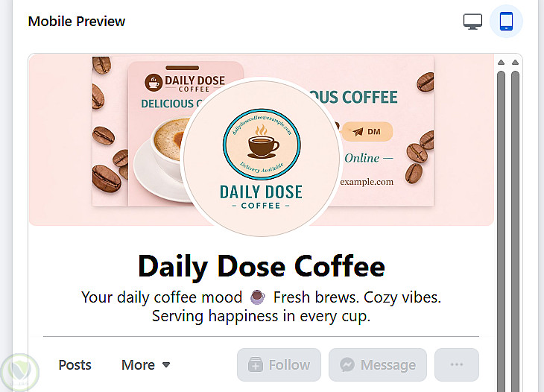The image size is (544, 392).
Task: Click the Messenger icon in Message button
Action: [x=347, y=365]
